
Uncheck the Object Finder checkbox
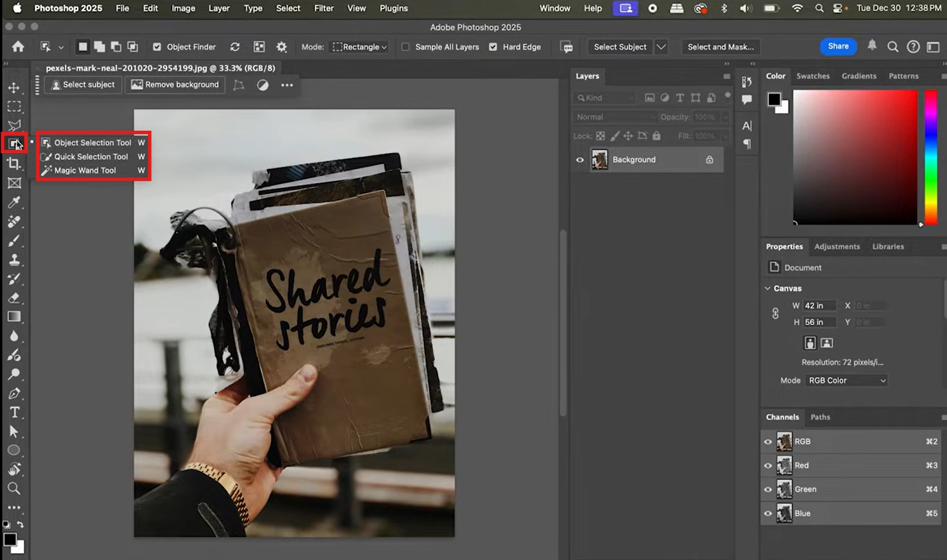click(x=157, y=47)
